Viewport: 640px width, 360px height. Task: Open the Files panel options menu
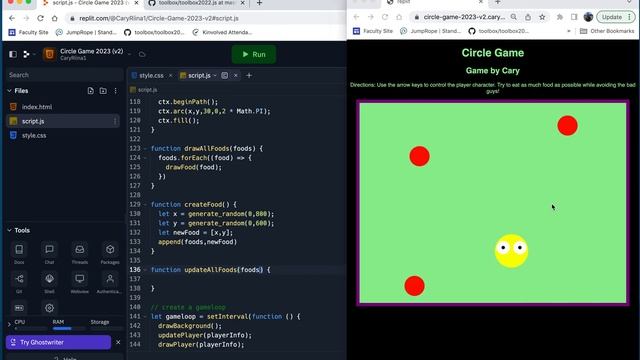pos(116,91)
